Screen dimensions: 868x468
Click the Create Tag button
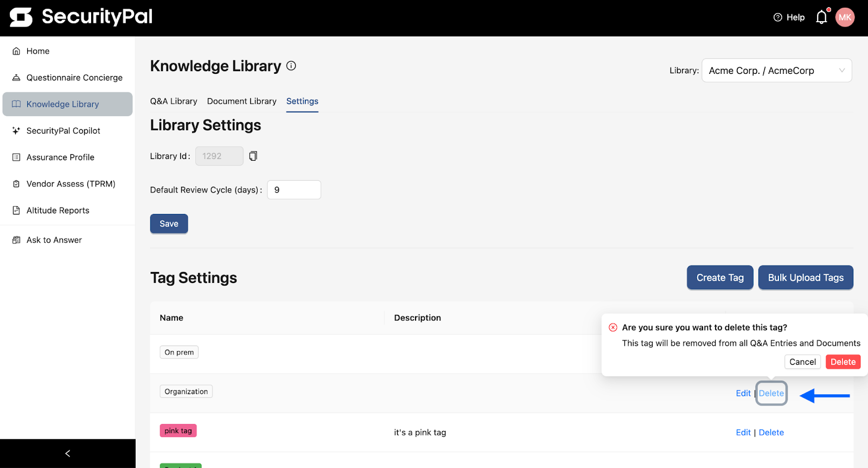[720, 277]
